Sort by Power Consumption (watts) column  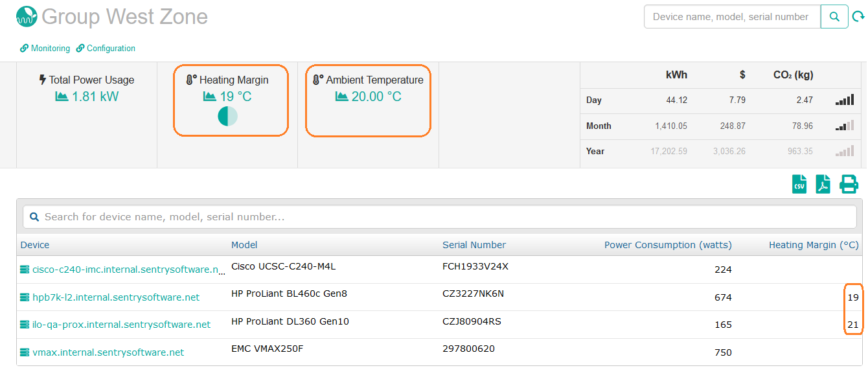(x=668, y=245)
